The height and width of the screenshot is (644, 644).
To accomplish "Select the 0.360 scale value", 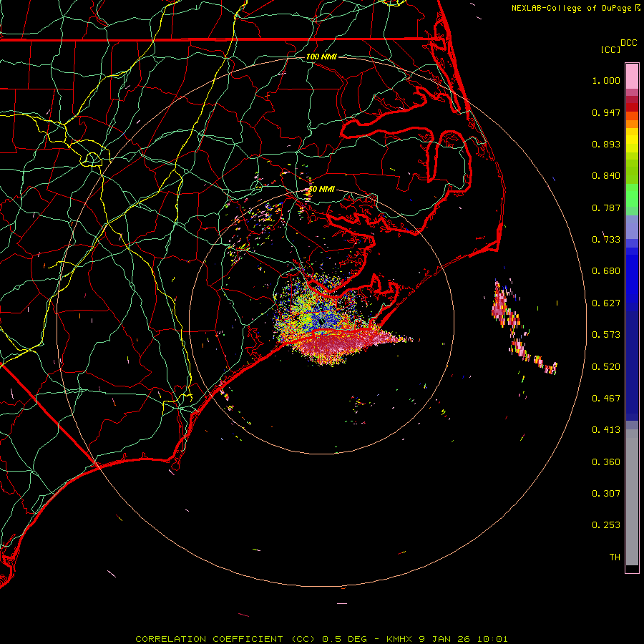I will click(606, 462).
